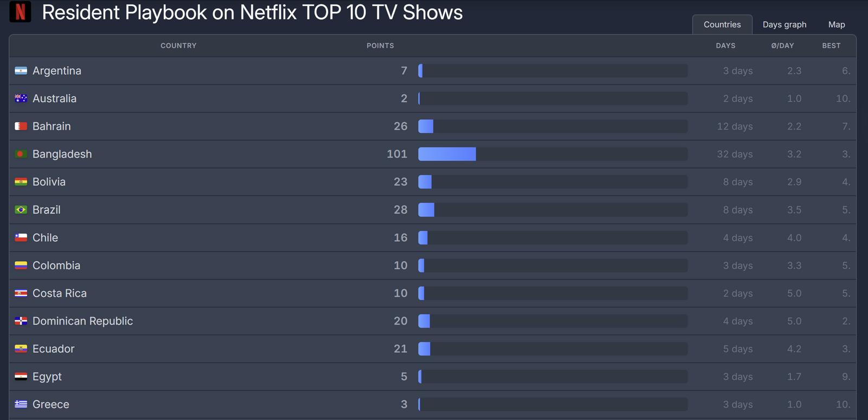Screen dimensions: 868x420
Task: Click the Brazil flag icon
Action: (x=21, y=210)
